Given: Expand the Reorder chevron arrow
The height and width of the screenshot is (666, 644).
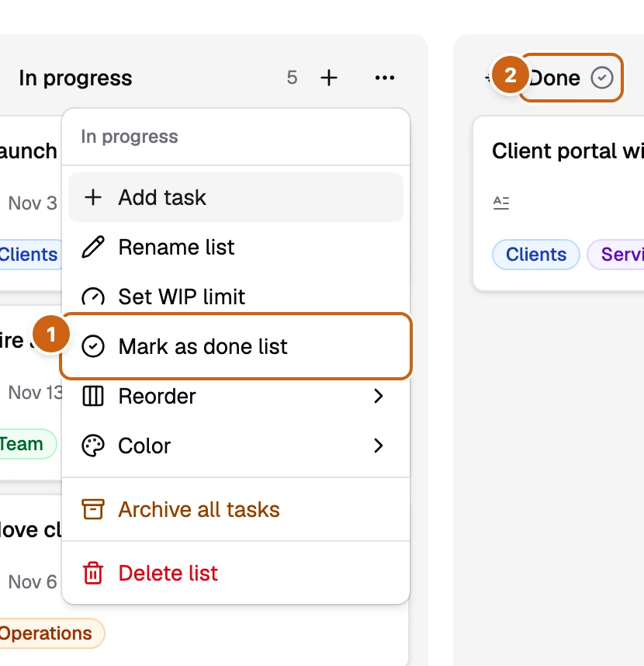Looking at the screenshot, I should [x=378, y=396].
